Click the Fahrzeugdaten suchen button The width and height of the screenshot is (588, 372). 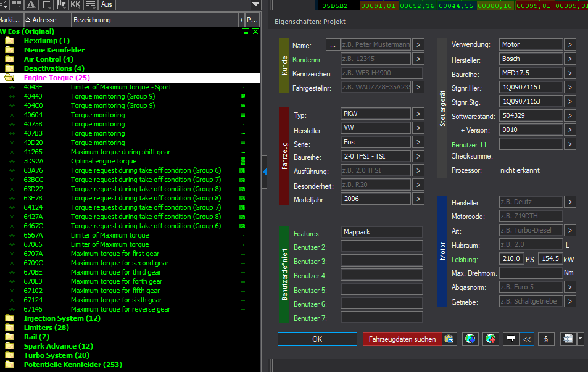[402, 339]
